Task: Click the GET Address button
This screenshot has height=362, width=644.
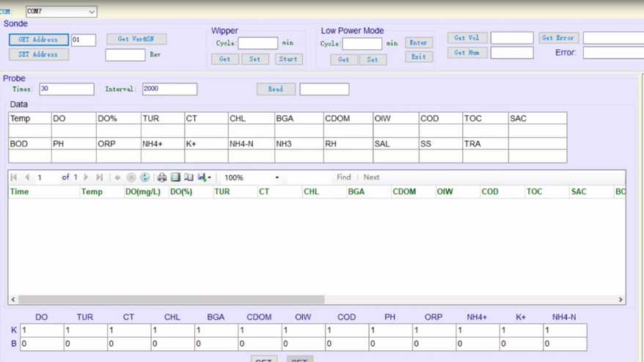Action: (39, 40)
